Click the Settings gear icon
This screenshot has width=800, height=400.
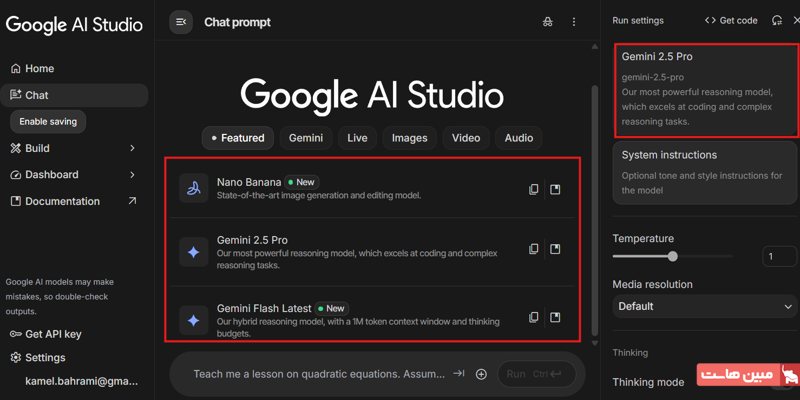coord(16,357)
